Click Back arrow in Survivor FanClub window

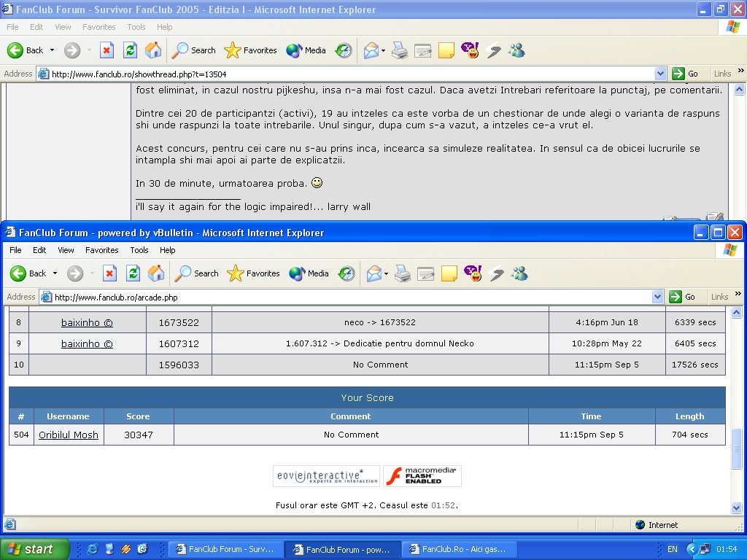pyautogui.click(x=15, y=50)
